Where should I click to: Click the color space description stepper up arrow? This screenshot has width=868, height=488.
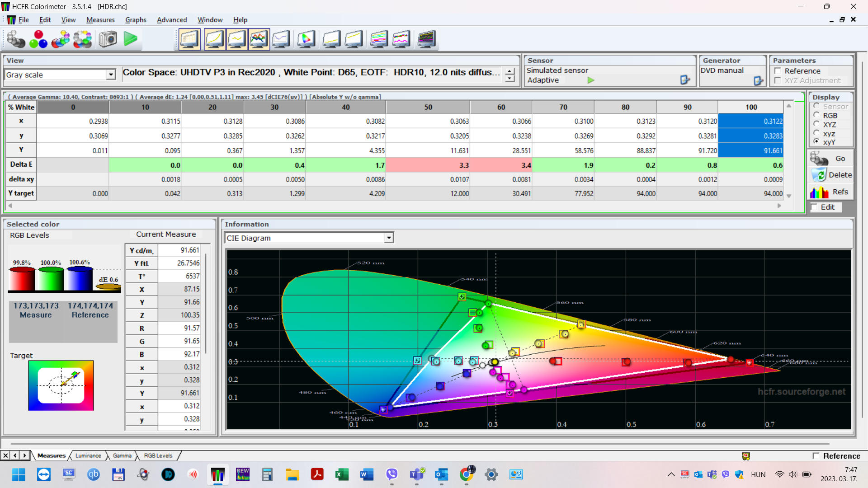pyautogui.click(x=510, y=71)
